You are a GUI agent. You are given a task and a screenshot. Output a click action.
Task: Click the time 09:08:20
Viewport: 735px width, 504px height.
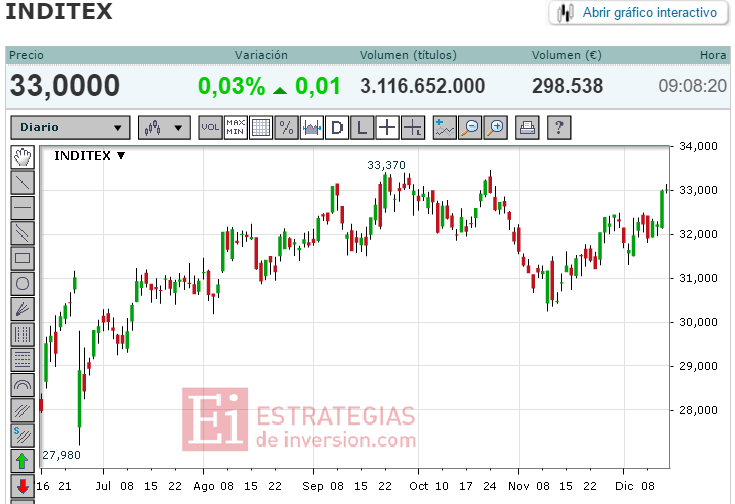[692, 86]
